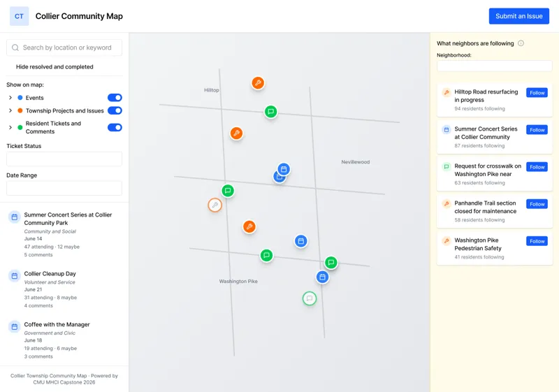
Task: Select the green comment marker just above Washington Pike label
Action: [x=266, y=255]
